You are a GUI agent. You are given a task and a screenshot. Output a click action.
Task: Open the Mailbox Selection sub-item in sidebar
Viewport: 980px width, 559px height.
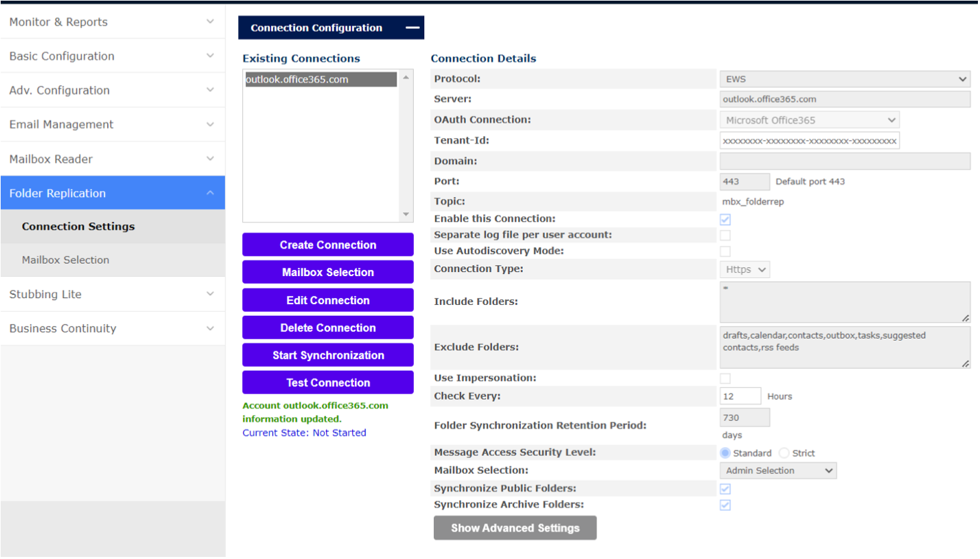point(65,260)
